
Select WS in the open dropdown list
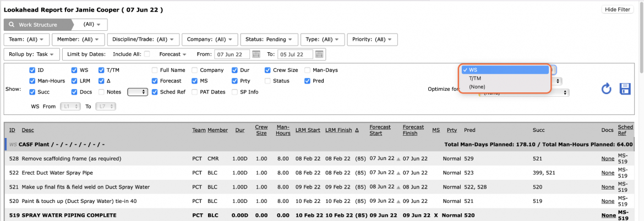click(505, 70)
